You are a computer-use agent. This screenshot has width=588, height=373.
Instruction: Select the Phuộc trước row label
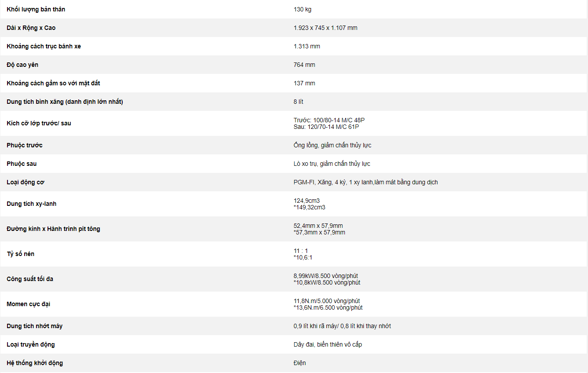pos(25,145)
